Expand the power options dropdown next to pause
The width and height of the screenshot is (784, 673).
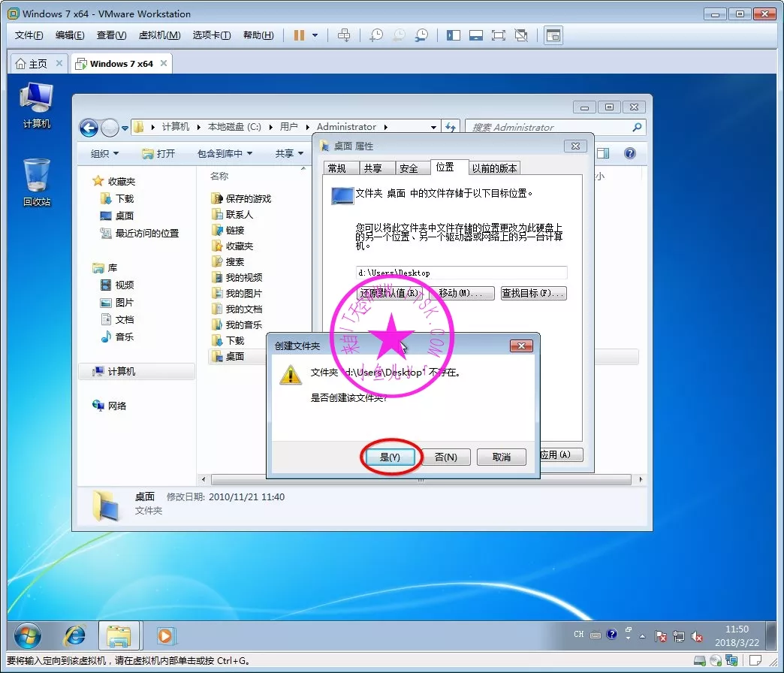coord(315,35)
